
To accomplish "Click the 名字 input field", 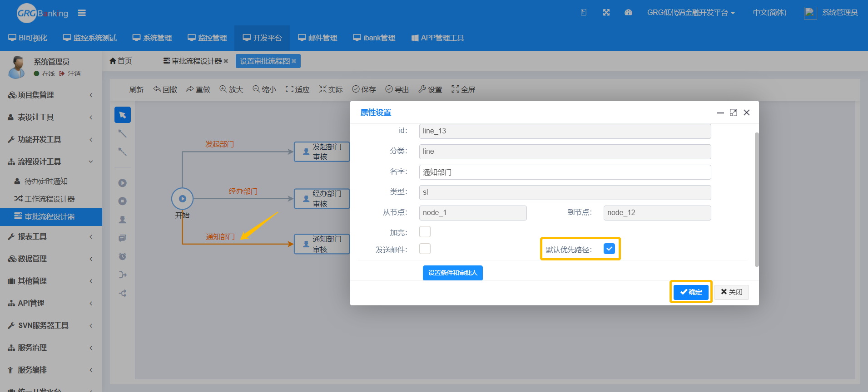I will click(x=565, y=172).
